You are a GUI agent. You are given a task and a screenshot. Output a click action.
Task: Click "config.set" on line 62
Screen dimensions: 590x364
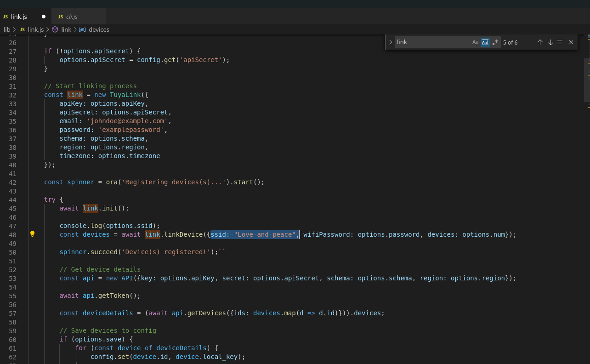[110, 357]
